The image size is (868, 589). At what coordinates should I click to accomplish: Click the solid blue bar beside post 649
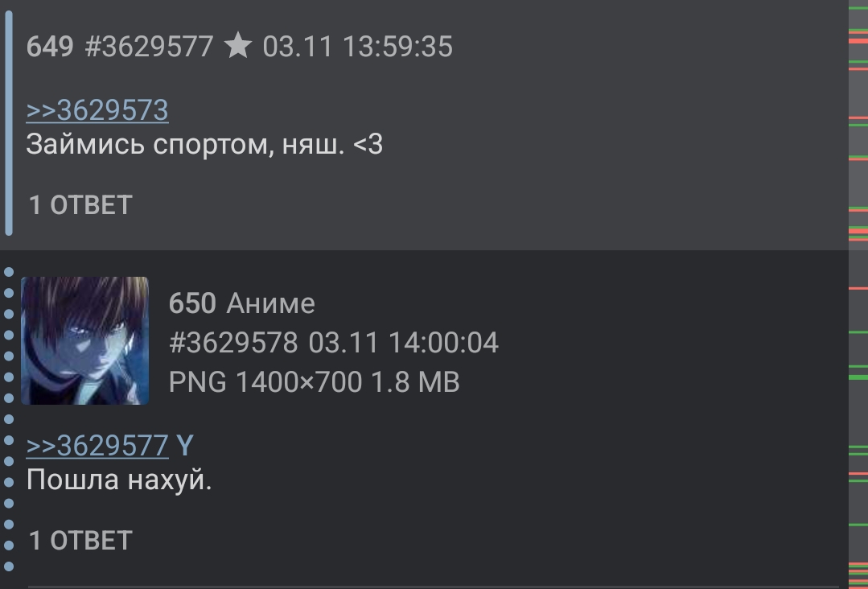point(8,123)
